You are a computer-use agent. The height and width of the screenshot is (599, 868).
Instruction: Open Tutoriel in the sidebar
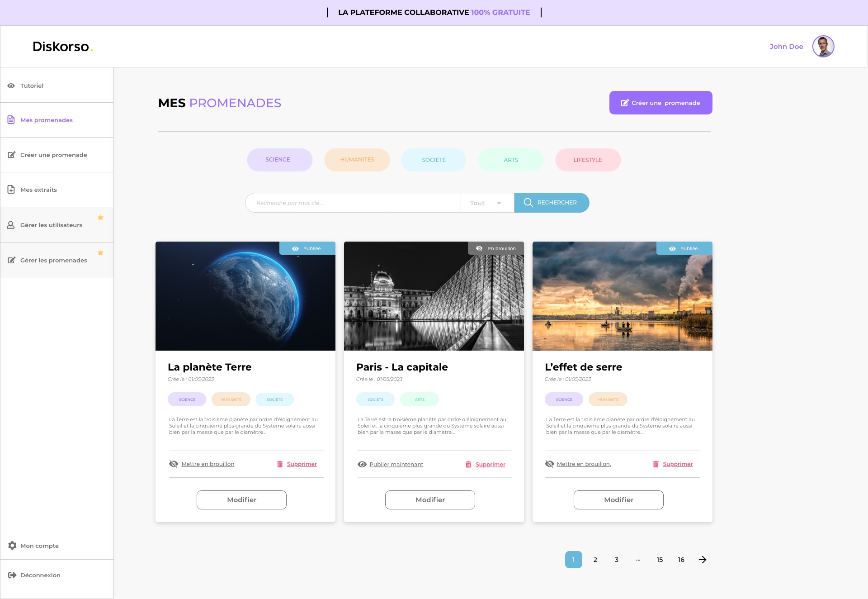click(x=57, y=86)
